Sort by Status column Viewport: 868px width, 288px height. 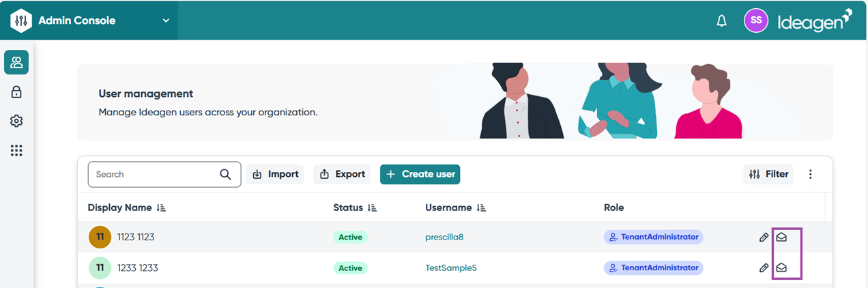(372, 207)
